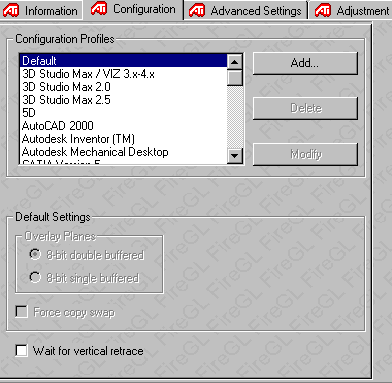Open the Advanced Settings tab
The width and height of the screenshot is (392, 383).
[246, 11]
